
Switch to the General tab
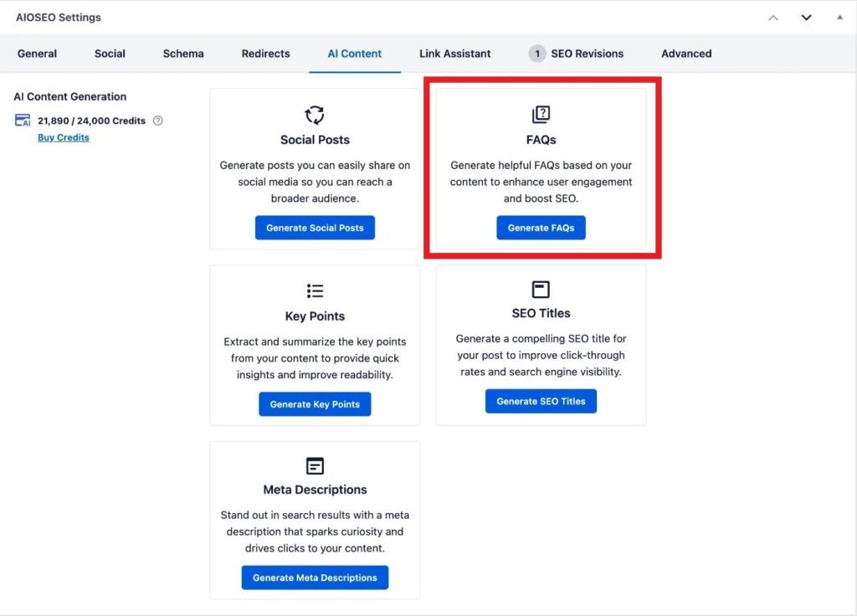pyautogui.click(x=37, y=53)
